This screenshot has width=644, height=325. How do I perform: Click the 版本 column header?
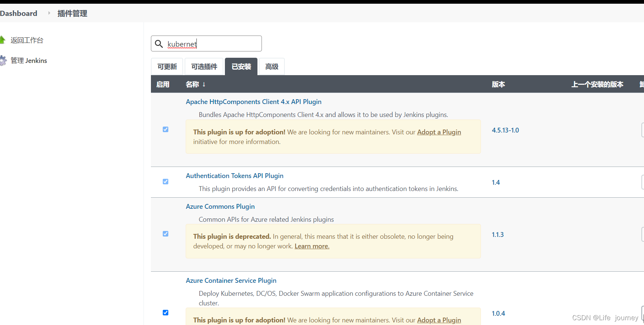pos(498,84)
